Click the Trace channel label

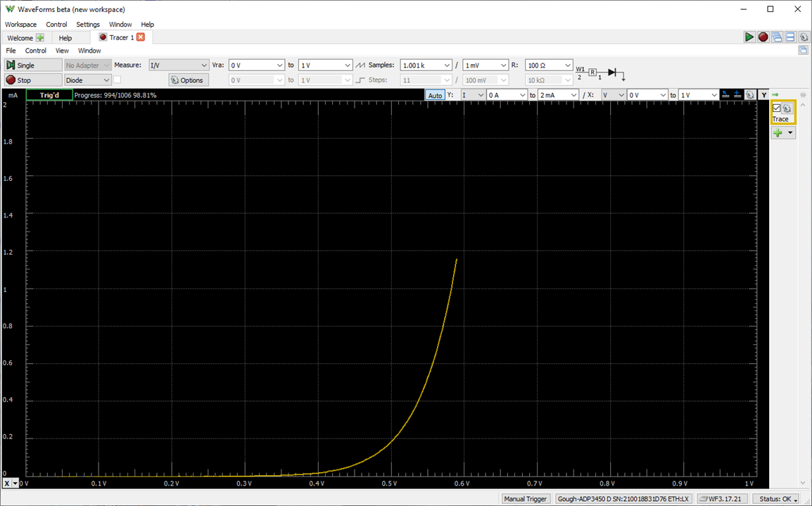coord(780,119)
